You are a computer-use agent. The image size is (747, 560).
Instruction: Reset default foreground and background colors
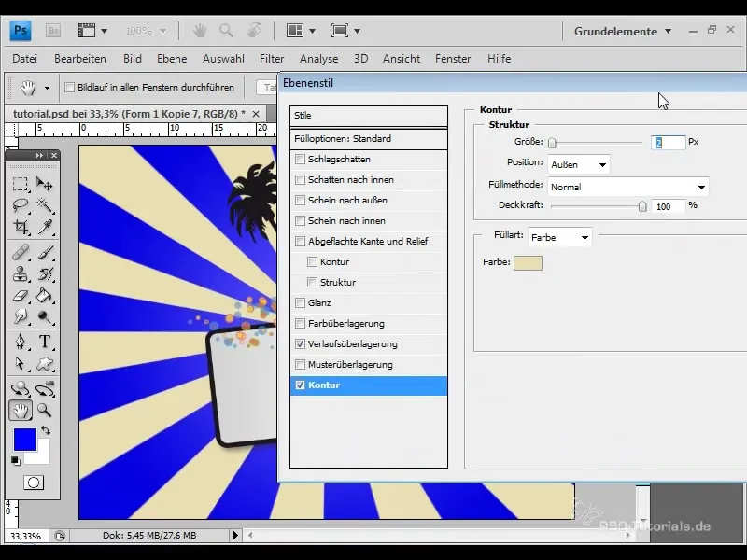(16, 461)
